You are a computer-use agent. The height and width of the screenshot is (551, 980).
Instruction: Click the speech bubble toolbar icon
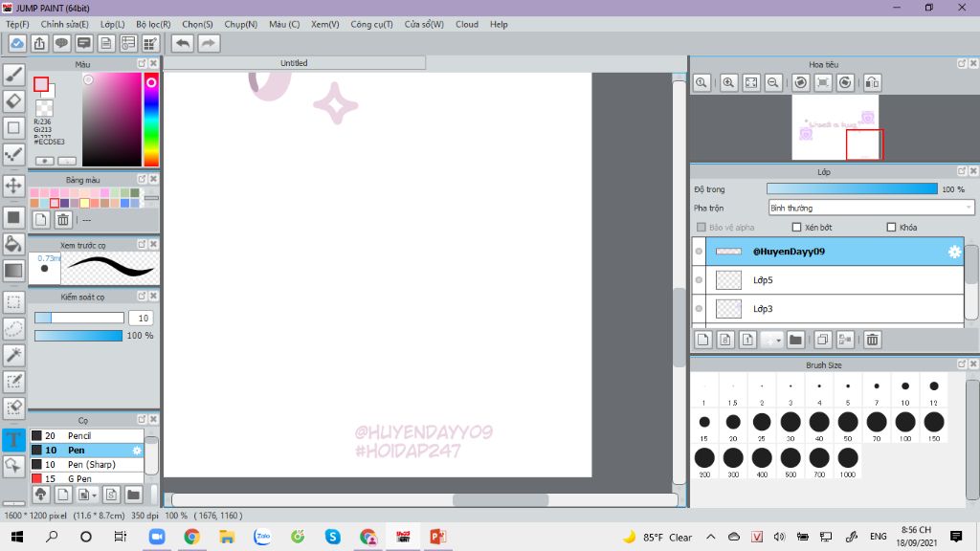(61, 43)
